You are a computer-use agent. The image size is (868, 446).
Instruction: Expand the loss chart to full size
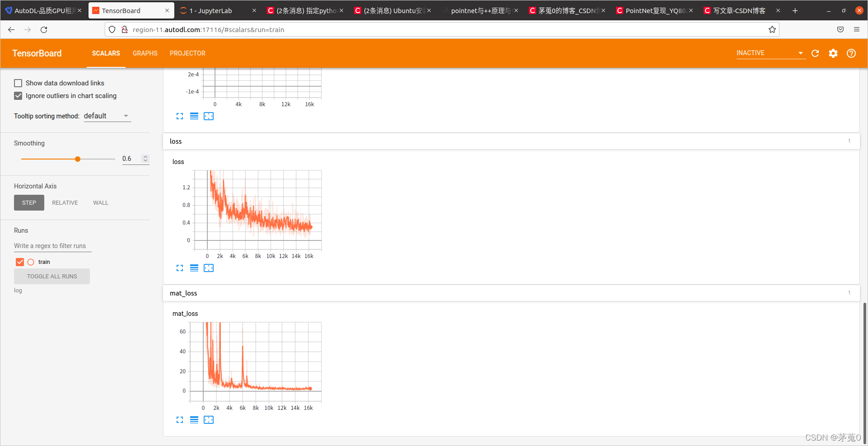(x=180, y=268)
